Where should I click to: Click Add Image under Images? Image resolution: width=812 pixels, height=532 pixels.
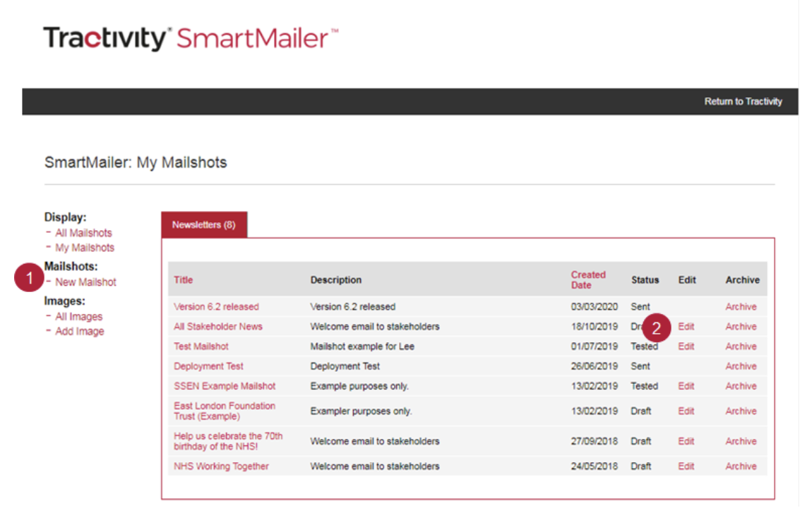coord(79,331)
